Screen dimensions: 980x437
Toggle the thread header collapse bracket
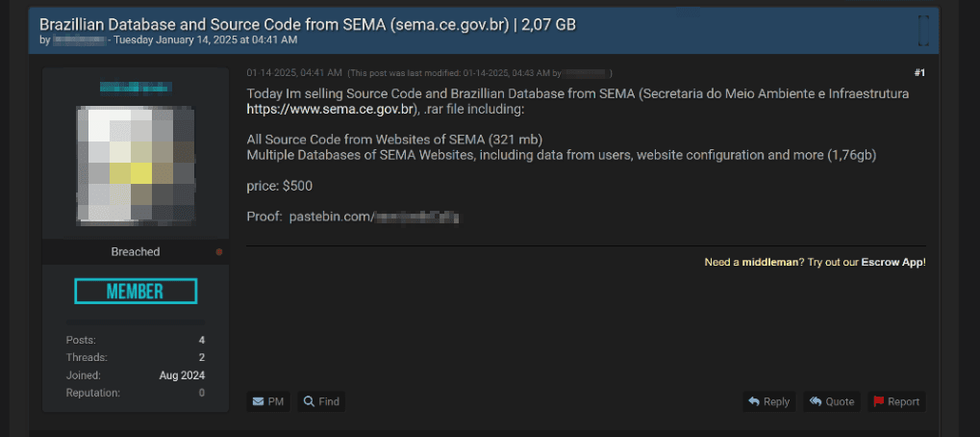pyautogui.click(x=923, y=31)
